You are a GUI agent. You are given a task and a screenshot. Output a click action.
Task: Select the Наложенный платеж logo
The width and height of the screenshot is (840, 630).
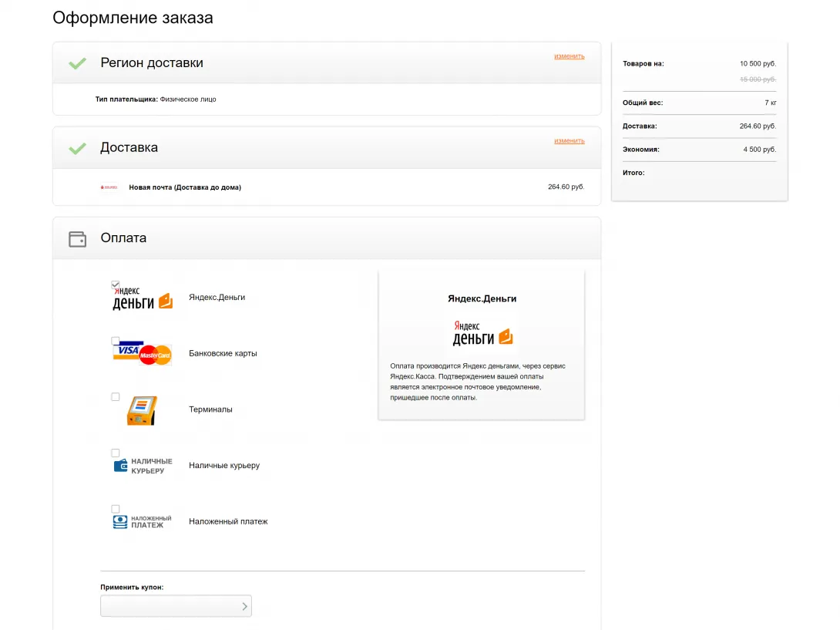(143, 522)
